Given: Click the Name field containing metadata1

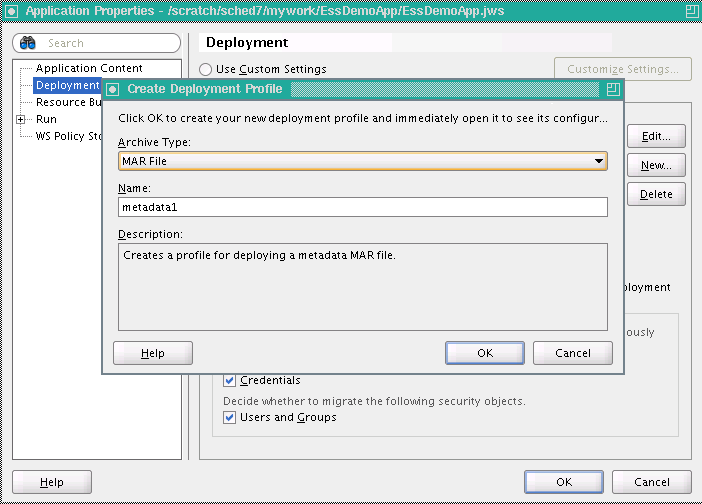Looking at the screenshot, I should 363,207.
